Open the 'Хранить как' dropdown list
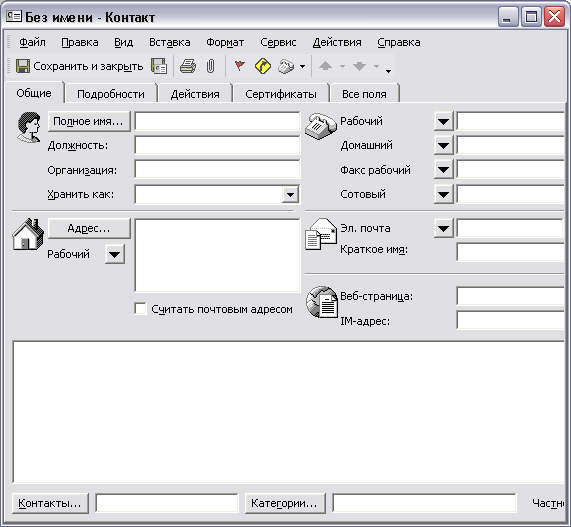Image resolution: width=571 pixels, height=527 pixels. click(290, 194)
